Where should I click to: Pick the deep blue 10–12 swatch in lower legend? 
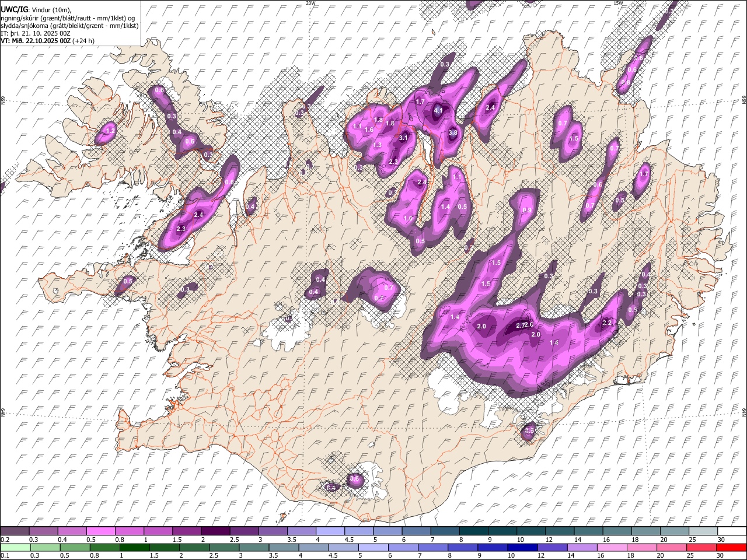pos(522,547)
